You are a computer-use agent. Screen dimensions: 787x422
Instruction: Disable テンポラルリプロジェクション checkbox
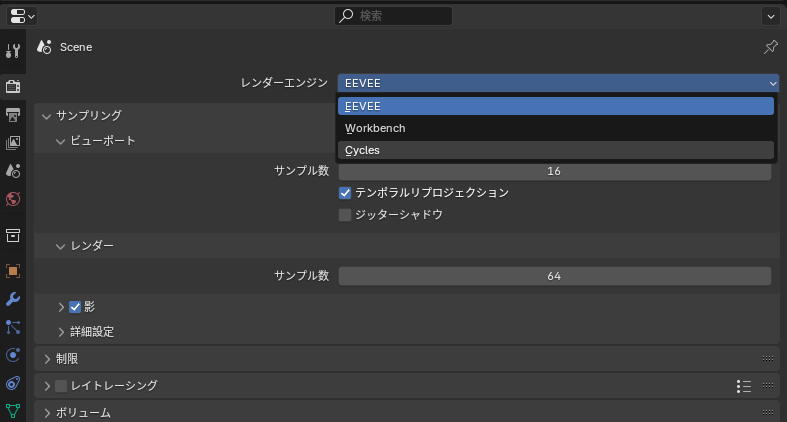click(345, 193)
